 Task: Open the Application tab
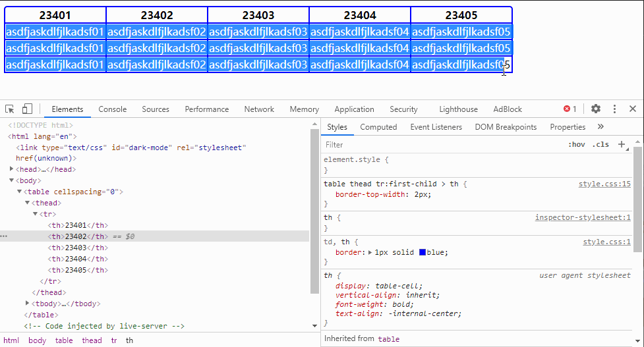(354, 109)
